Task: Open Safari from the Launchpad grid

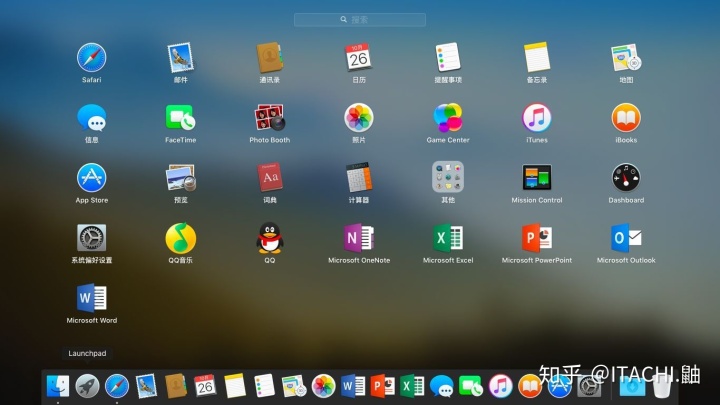Action: (x=91, y=57)
